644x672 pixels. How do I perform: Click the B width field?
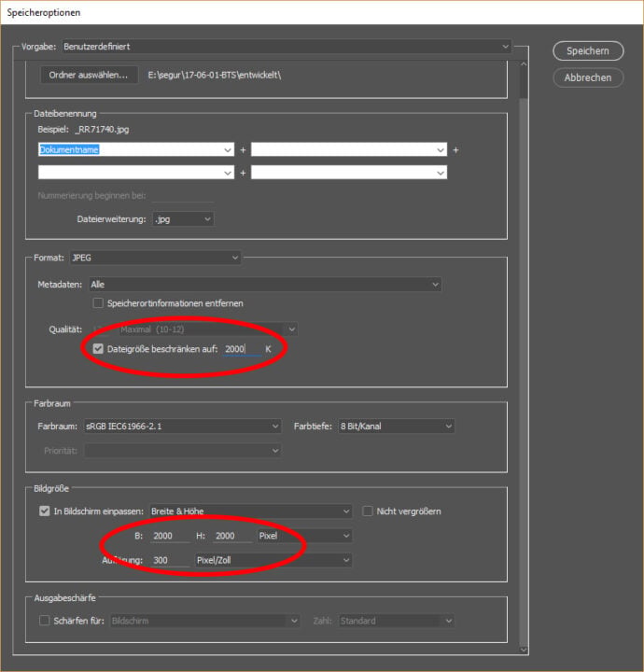(170, 536)
